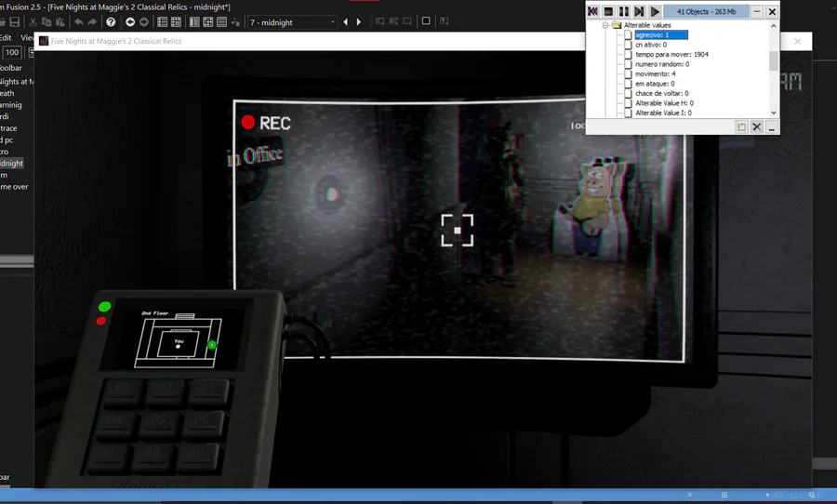This screenshot has height=504, width=837.
Task: Click the debugger scrollbar thumb
Action: [x=774, y=60]
